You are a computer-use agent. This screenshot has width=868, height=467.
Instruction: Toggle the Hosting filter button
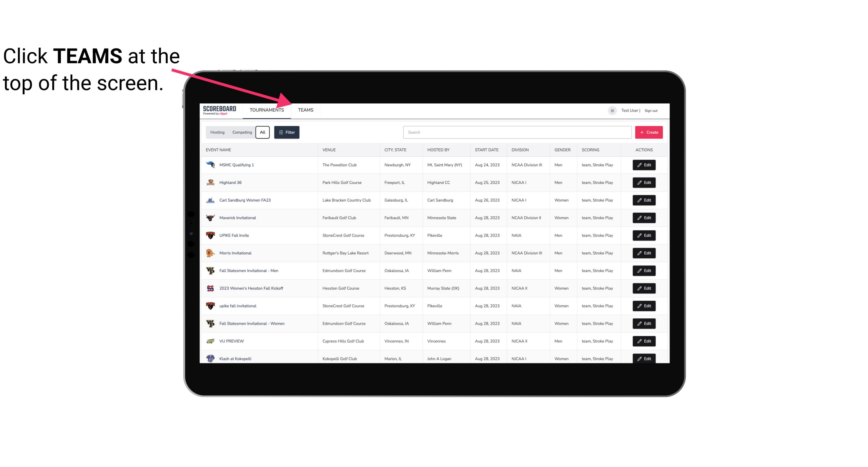217,132
